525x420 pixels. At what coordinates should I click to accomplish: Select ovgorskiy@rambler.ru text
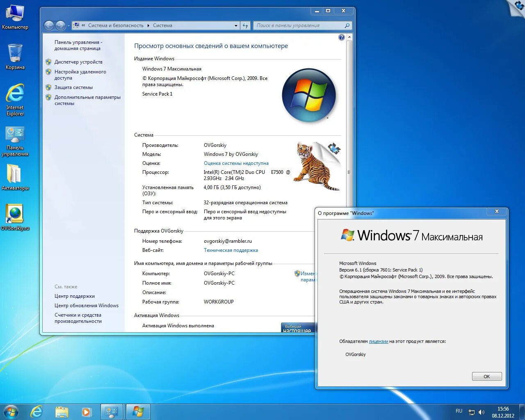click(228, 241)
